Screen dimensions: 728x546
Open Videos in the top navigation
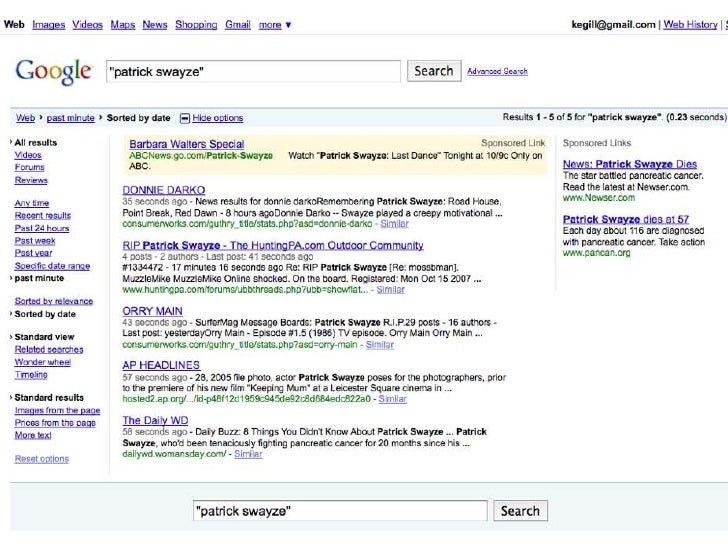[87, 25]
